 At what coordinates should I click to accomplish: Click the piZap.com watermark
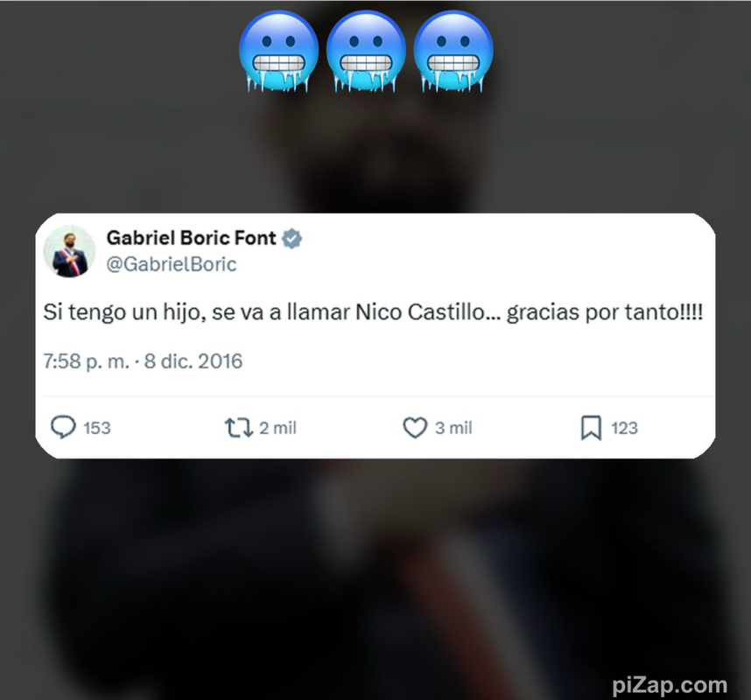670,684
